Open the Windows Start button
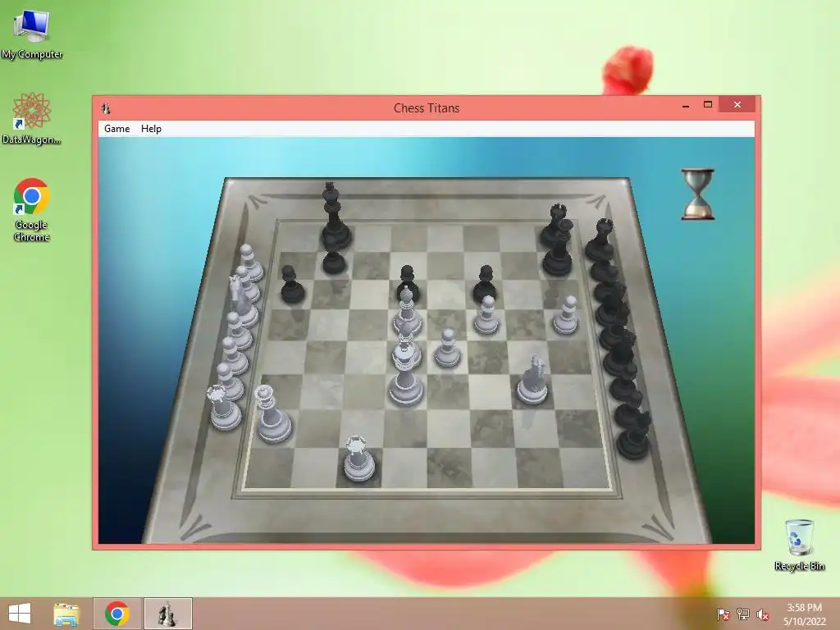Viewport: 840px width, 630px height. (20, 614)
